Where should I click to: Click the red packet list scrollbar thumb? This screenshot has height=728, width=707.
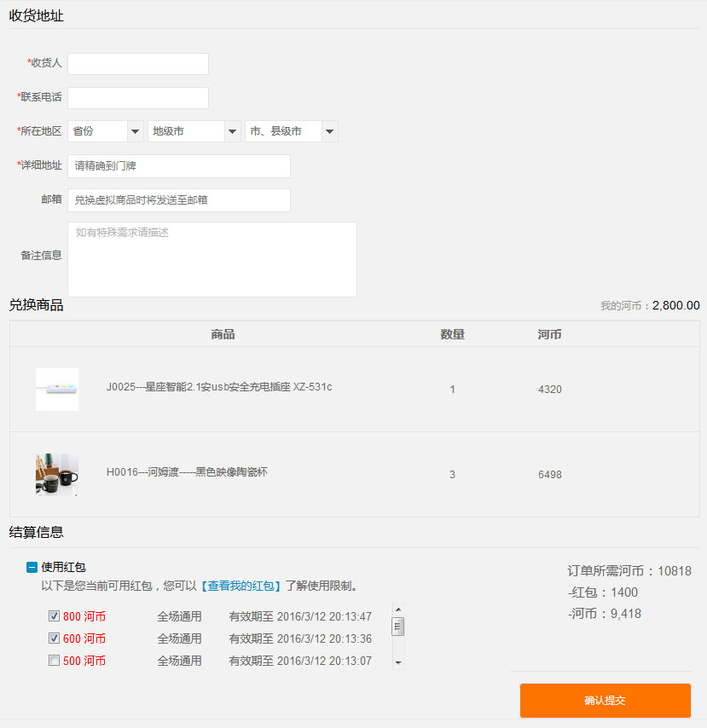398,627
